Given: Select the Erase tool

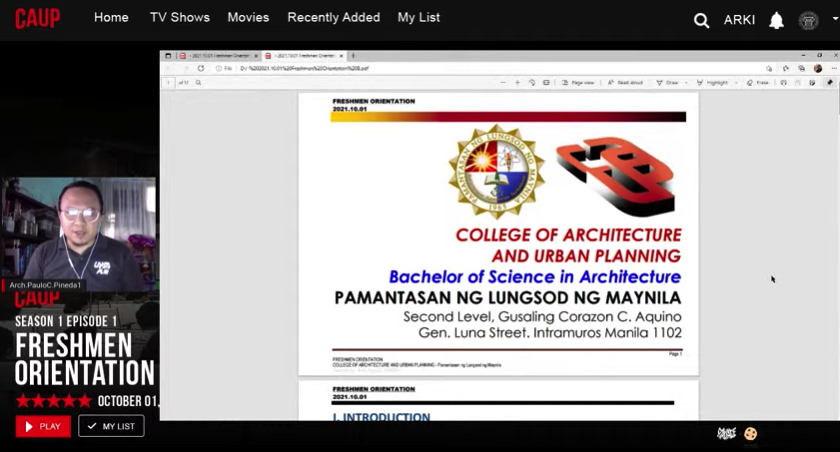Looking at the screenshot, I should tap(758, 82).
